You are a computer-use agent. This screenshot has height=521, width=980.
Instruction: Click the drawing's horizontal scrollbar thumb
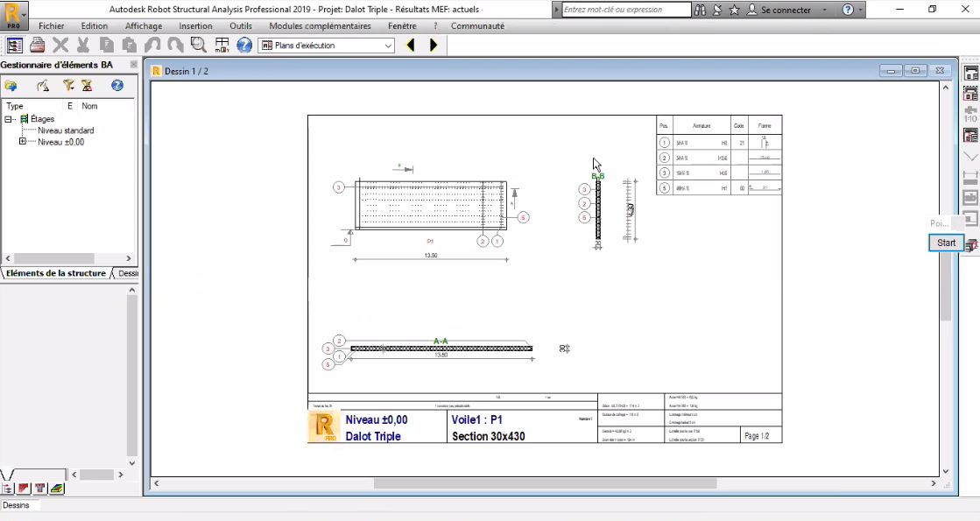pos(544,483)
